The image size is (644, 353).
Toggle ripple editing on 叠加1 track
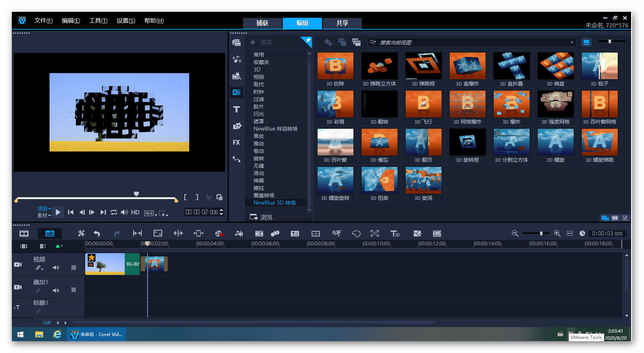(x=38, y=290)
